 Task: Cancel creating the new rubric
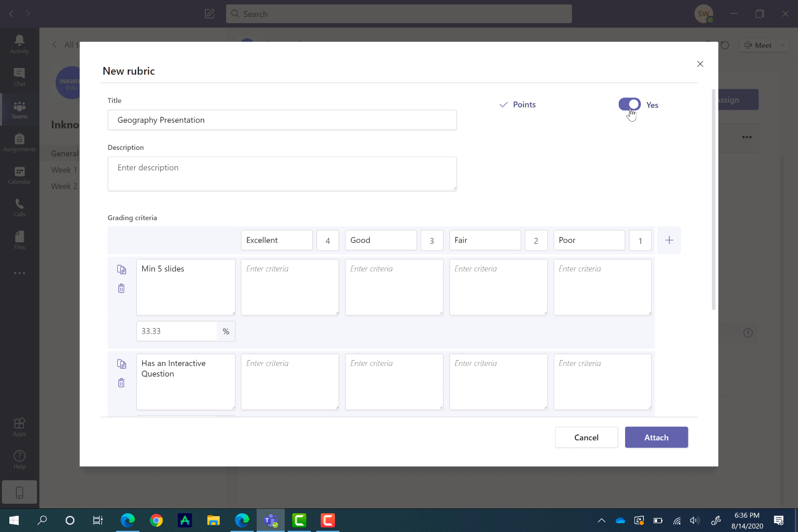[586, 437]
